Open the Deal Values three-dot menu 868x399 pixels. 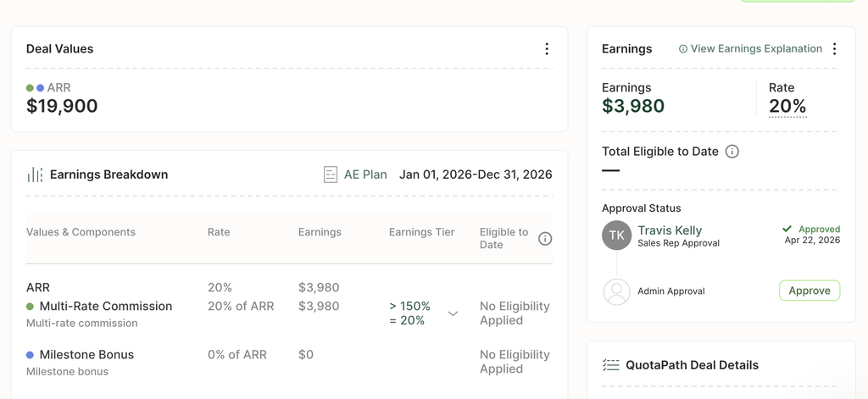coord(547,48)
